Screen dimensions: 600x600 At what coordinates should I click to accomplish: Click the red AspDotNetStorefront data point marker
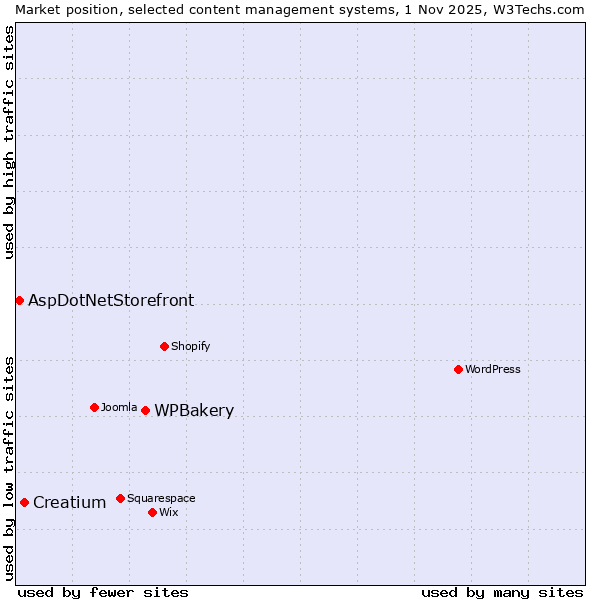coord(19,300)
